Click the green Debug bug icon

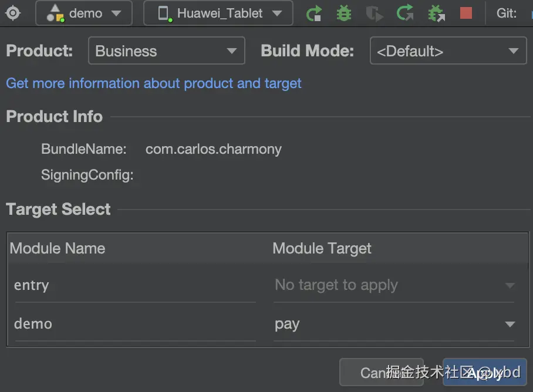tap(344, 13)
